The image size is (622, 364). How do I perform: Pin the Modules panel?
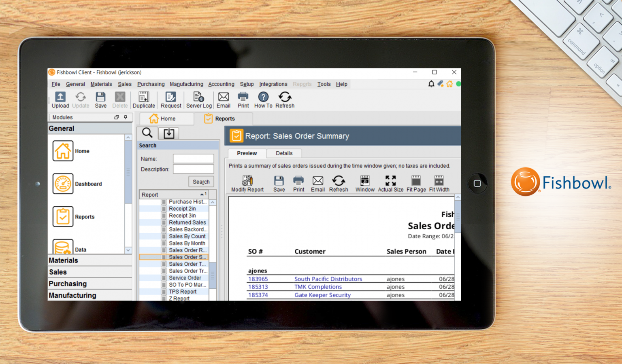(x=126, y=117)
